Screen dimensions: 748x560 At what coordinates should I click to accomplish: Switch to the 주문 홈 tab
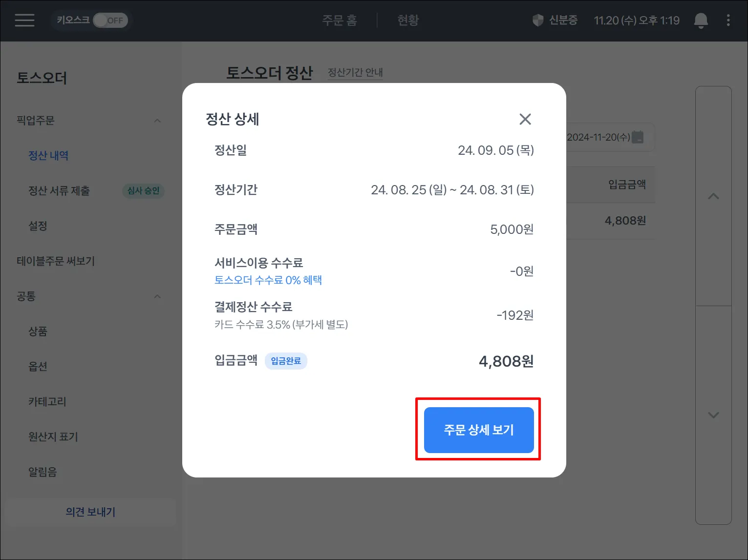(340, 21)
